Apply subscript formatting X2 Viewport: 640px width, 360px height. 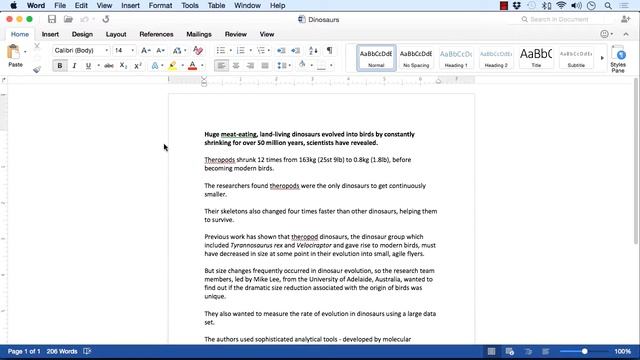(x=123, y=66)
